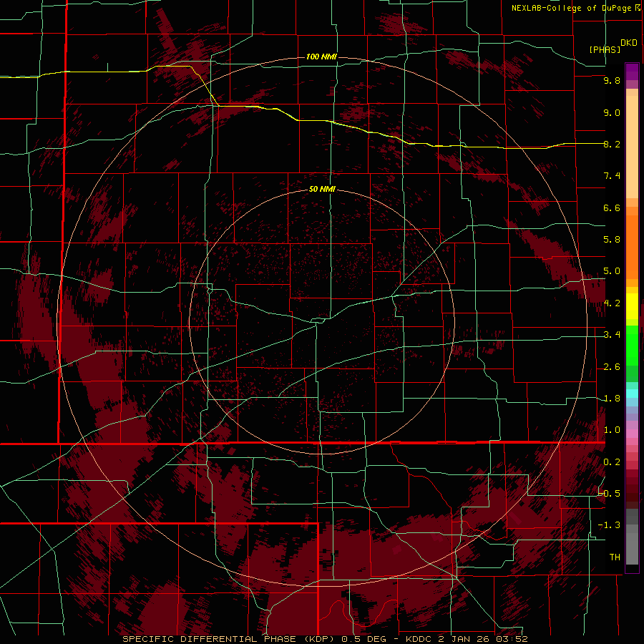This screenshot has height=644, width=644.
Task: Click the "100 NMI" range ring label
Action: click(x=321, y=57)
